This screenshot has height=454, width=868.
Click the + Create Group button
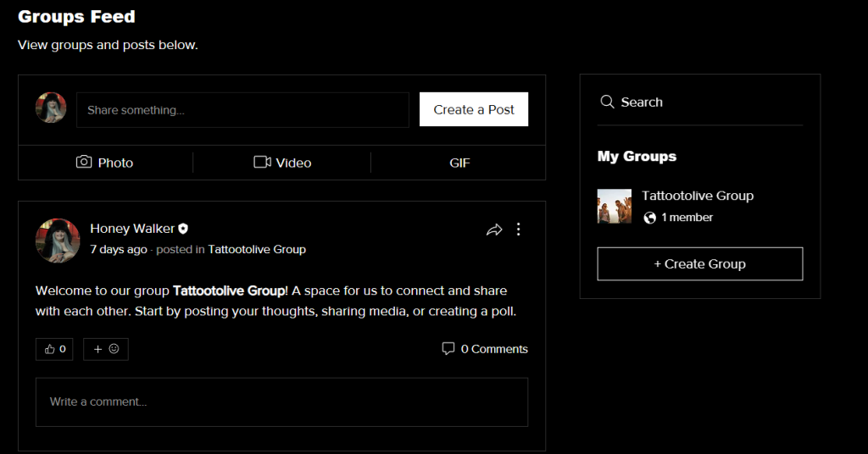tap(699, 263)
